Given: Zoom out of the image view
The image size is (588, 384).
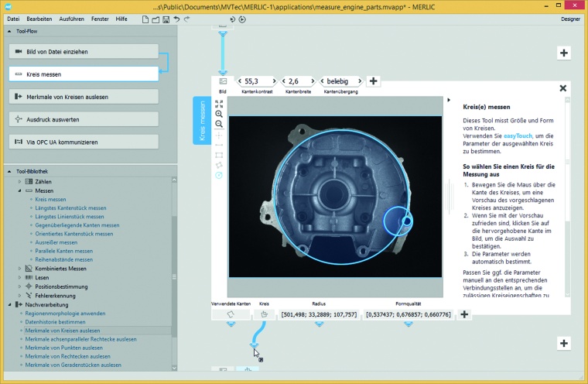Looking at the screenshot, I should click(219, 124).
